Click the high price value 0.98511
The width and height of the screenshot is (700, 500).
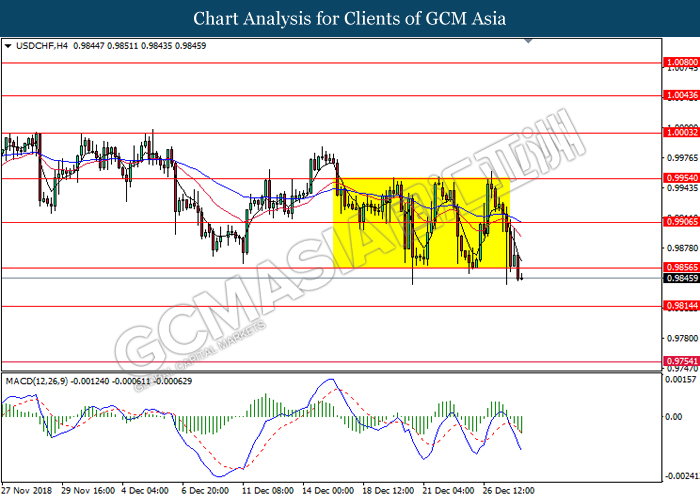[122, 46]
